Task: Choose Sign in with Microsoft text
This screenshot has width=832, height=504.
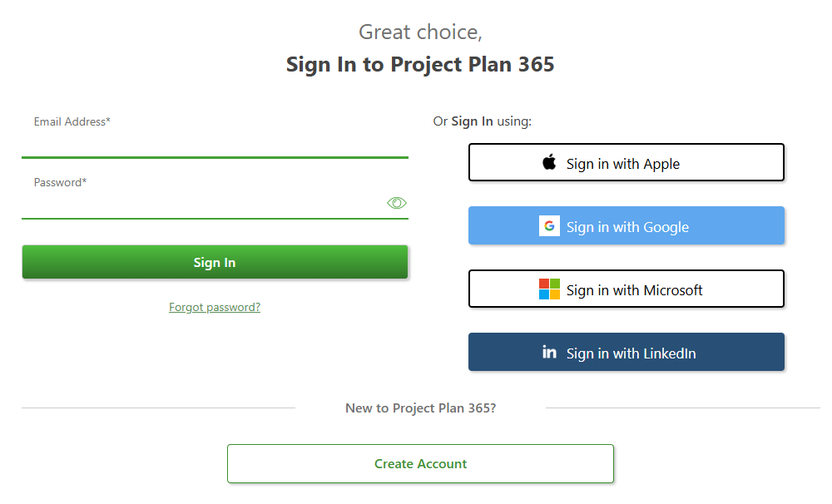Action: point(634,290)
